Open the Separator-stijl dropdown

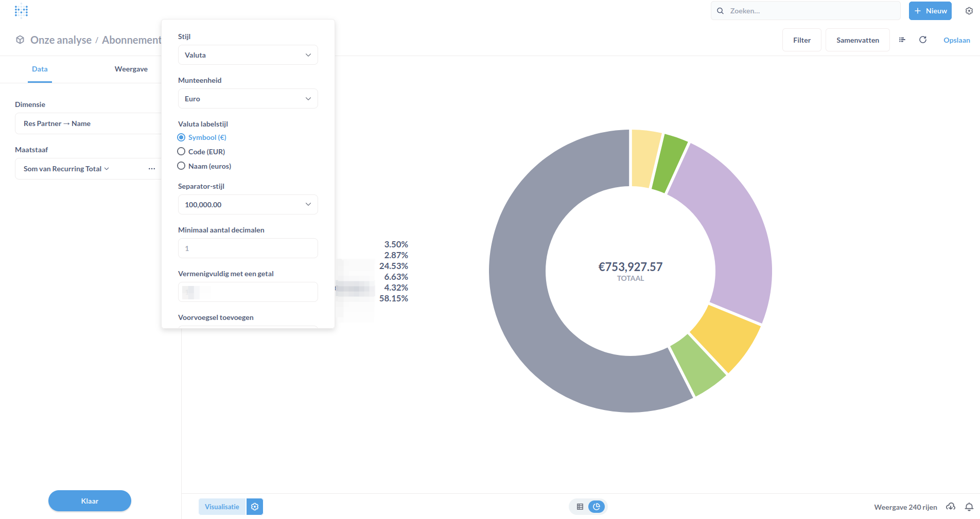(x=248, y=204)
